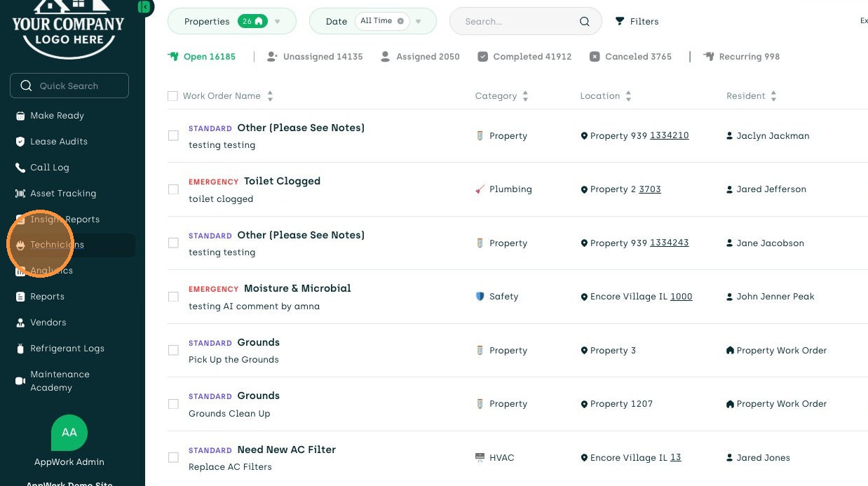This screenshot has height=486, width=868.
Task: Click the Vendors sidebar icon
Action: click(20, 323)
